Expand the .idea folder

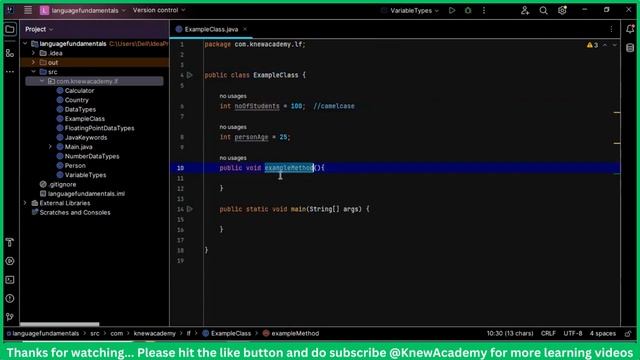[x=33, y=53]
